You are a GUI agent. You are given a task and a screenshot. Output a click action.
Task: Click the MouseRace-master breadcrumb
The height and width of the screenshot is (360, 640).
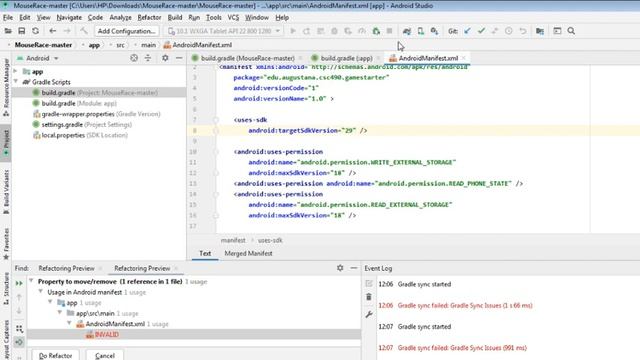pos(43,45)
